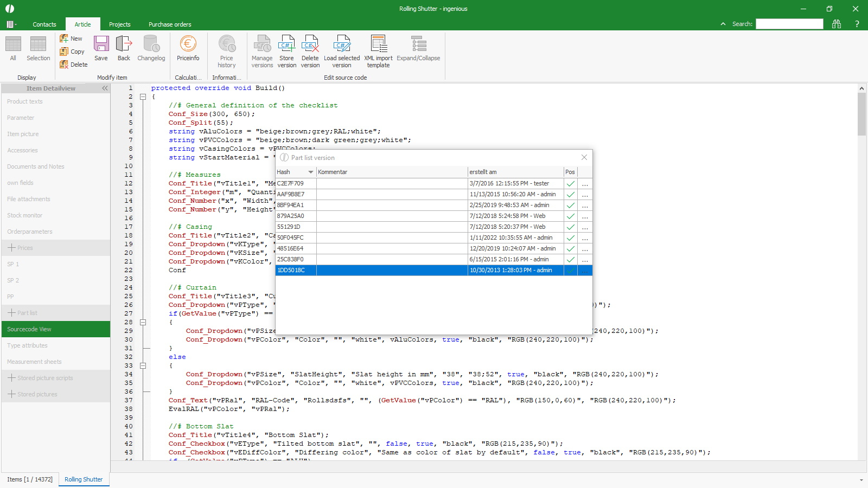The image size is (868, 488).
Task: Toggle Pos checkmark for hash 50F045FC
Action: click(571, 238)
